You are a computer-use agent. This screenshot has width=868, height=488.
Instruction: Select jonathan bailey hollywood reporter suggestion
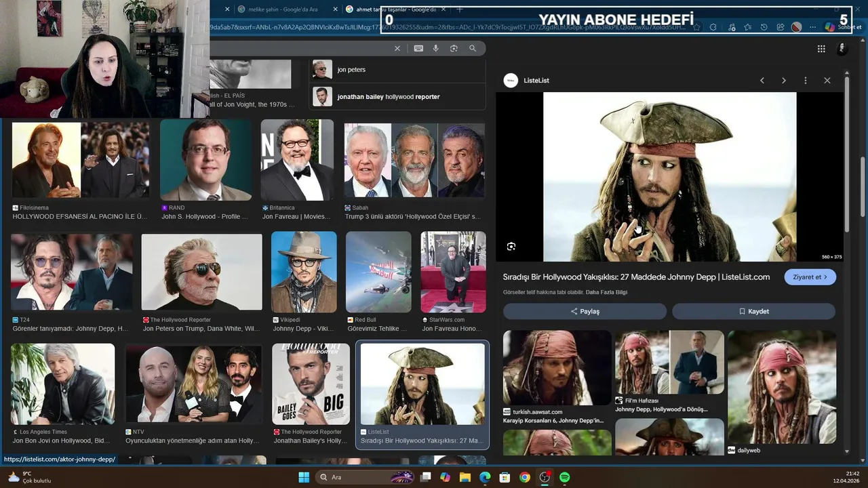point(397,97)
